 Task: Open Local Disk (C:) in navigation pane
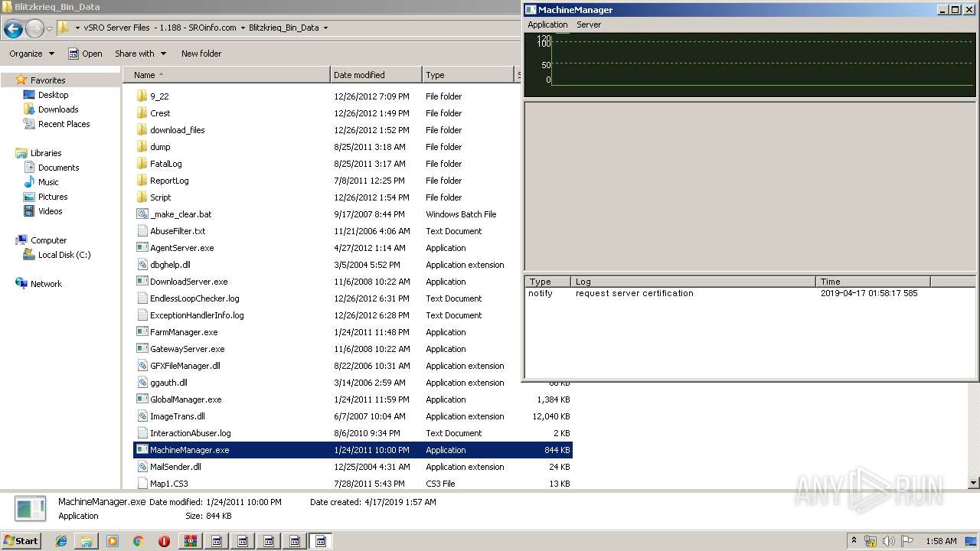coord(64,255)
